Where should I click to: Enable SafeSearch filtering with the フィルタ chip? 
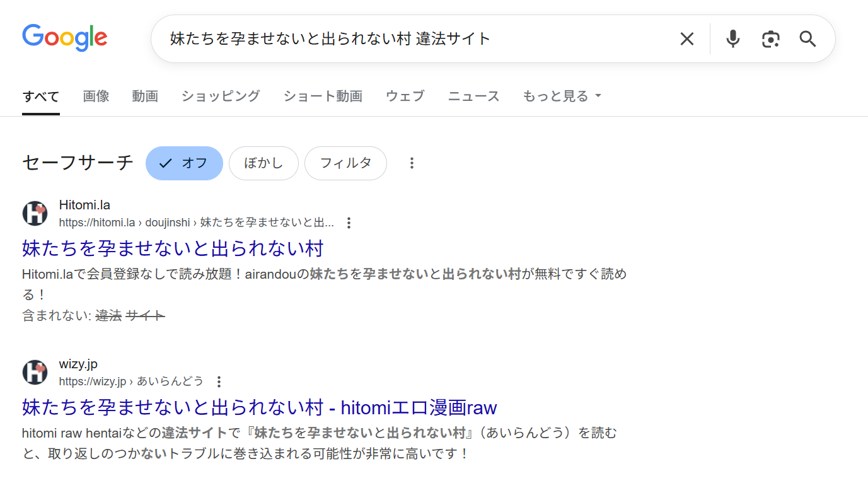click(345, 163)
